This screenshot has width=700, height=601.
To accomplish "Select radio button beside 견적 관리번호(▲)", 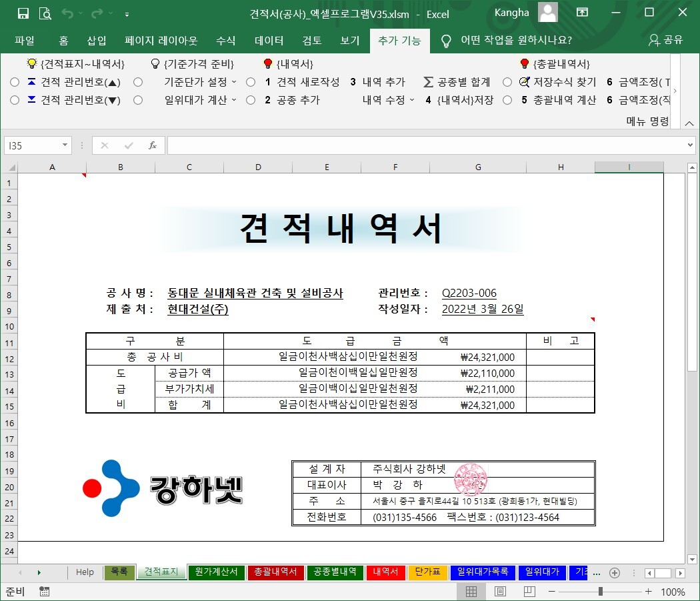I will [15, 82].
